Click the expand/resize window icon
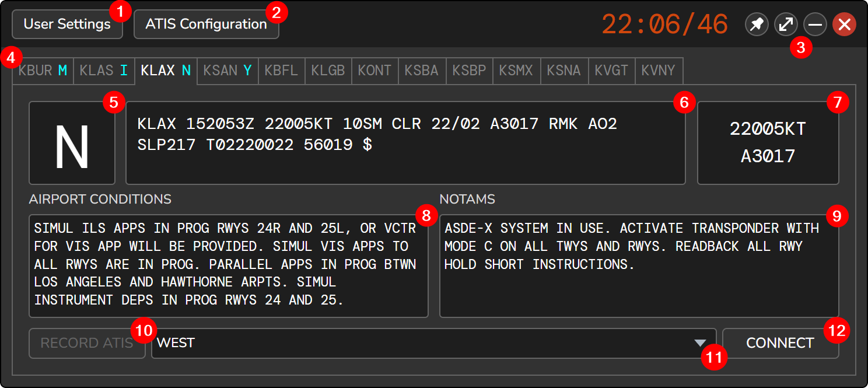This screenshot has height=388, width=868. pyautogui.click(x=786, y=25)
